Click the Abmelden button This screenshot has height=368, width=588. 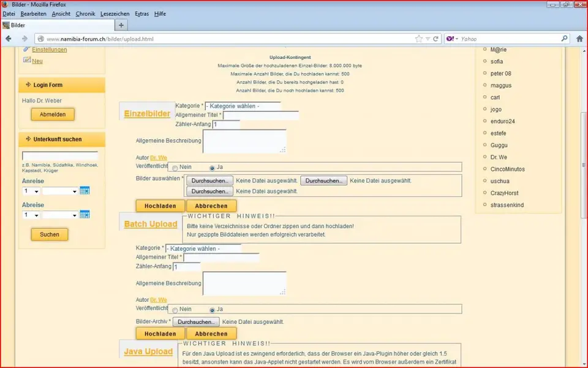[53, 115]
